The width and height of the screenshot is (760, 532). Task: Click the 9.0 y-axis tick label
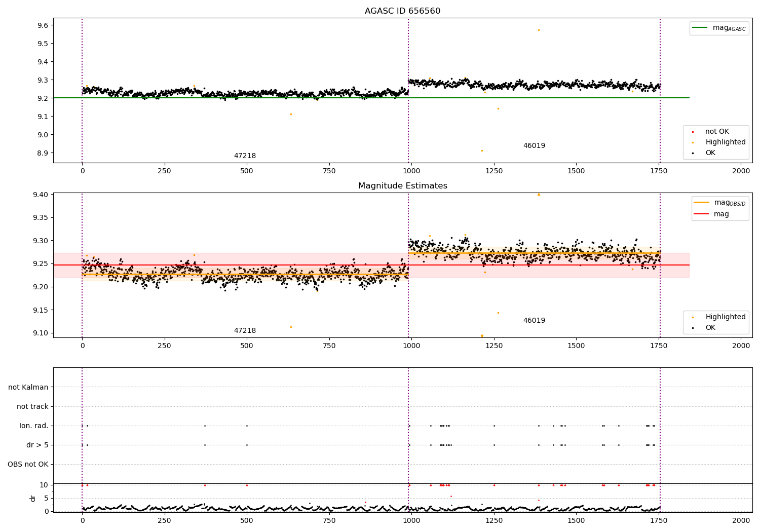pyautogui.click(x=43, y=135)
